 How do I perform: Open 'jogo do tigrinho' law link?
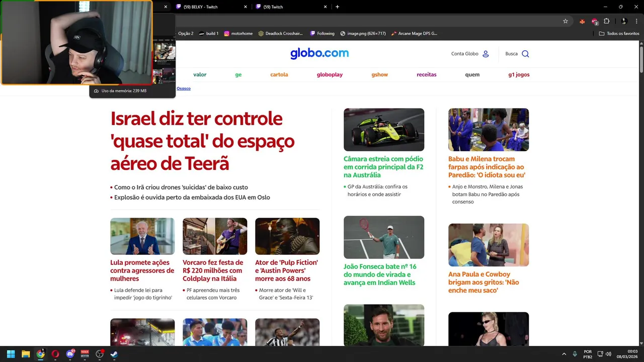[143, 294]
